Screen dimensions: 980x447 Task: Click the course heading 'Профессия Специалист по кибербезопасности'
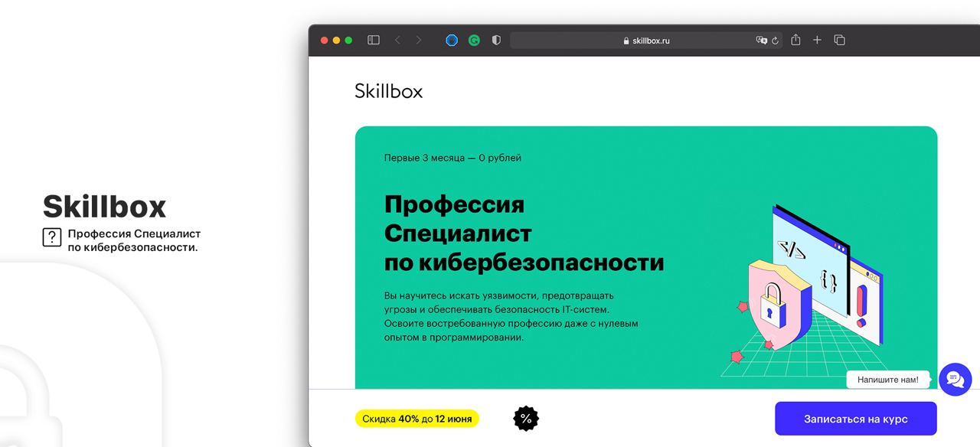pyautogui.click(x=524, y=233)
